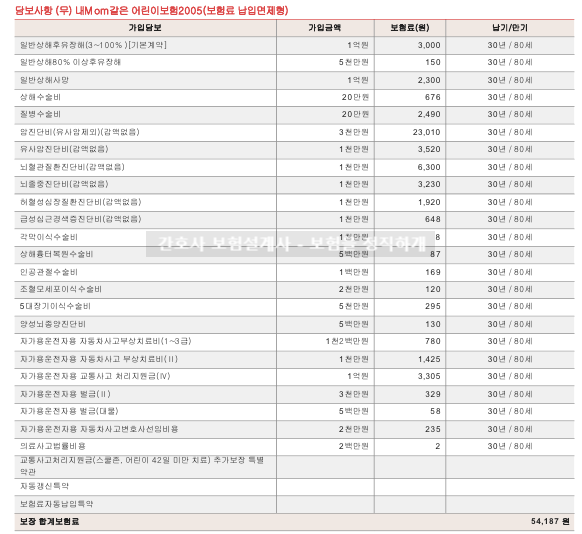Select the '조혈모세포이식수술비' coverage name
Viewport: 582px width, 534px height.
pyautogui.click(x=61, y=289)
